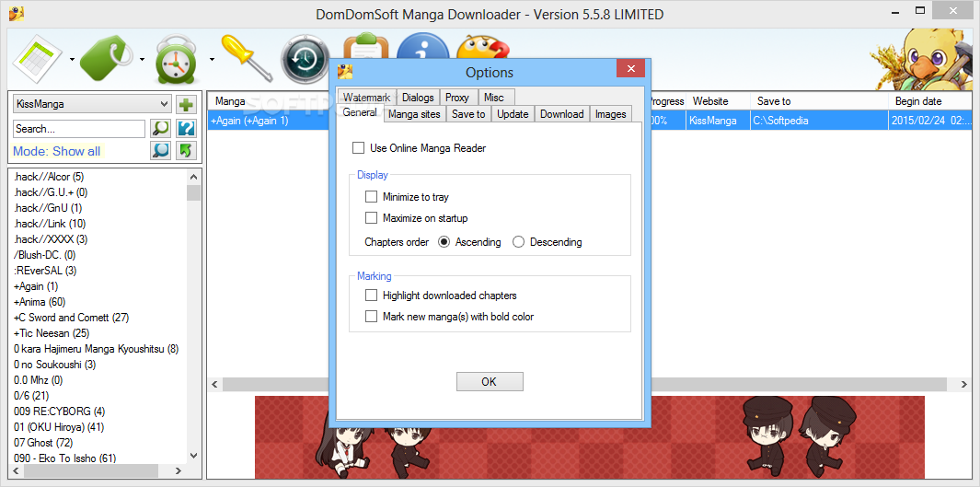Click the clipboard toolbar icon

click(368, 46)
